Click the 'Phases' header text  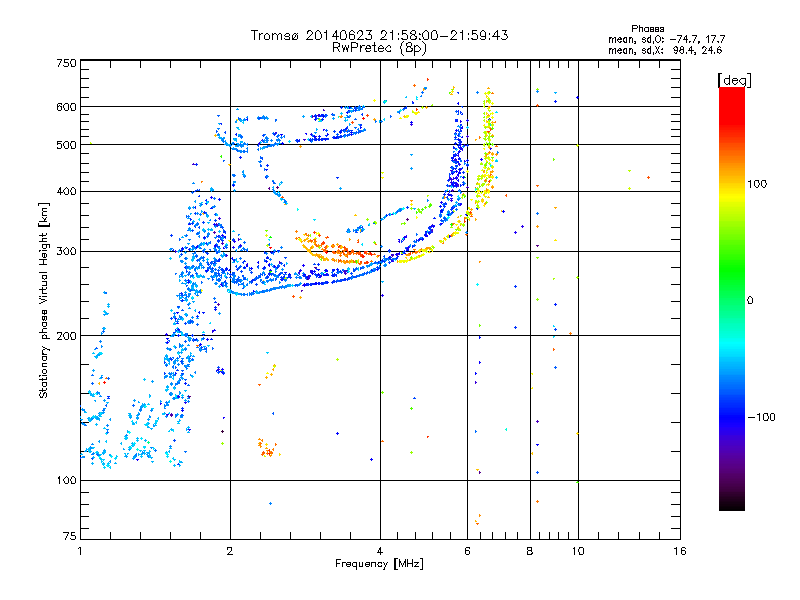(x=647, y=29)
